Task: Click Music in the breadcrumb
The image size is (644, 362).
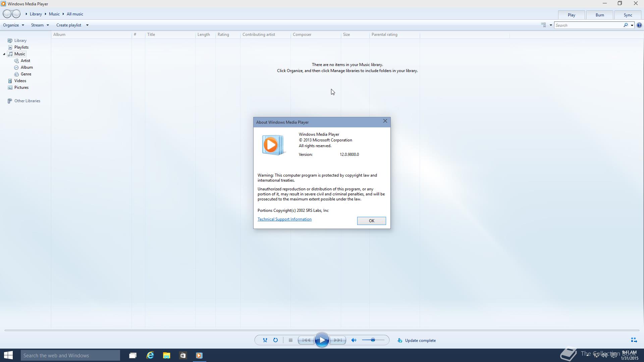Action: click(x=54, y=14)
